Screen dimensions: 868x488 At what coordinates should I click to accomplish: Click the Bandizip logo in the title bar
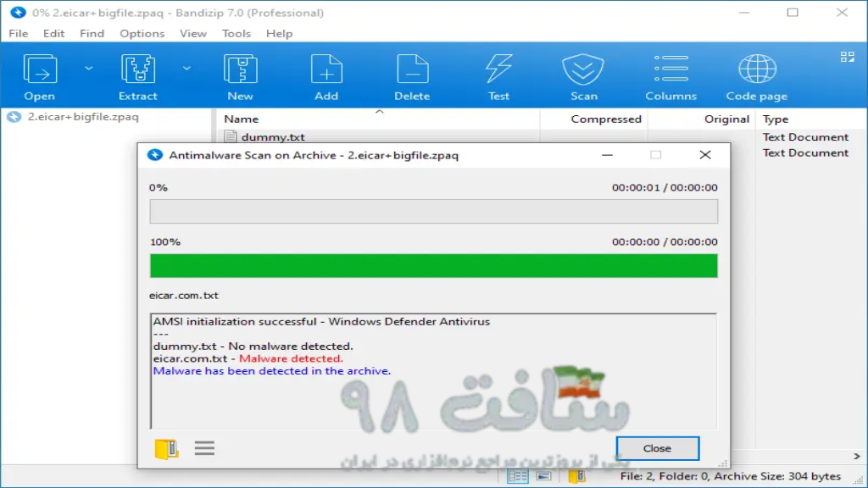(18, 12)
